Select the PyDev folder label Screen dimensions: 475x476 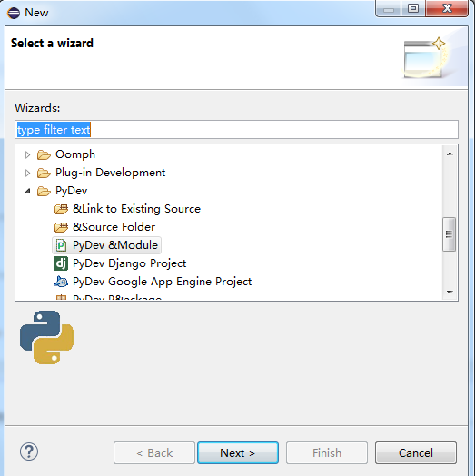click(x=72, y=191)
